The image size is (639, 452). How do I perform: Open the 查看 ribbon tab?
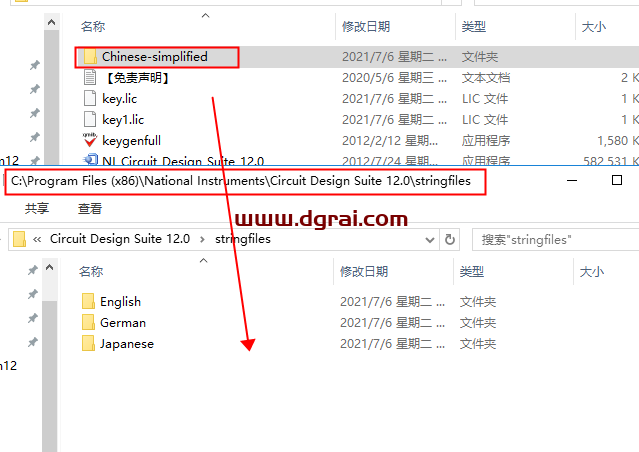pos(90,209)
